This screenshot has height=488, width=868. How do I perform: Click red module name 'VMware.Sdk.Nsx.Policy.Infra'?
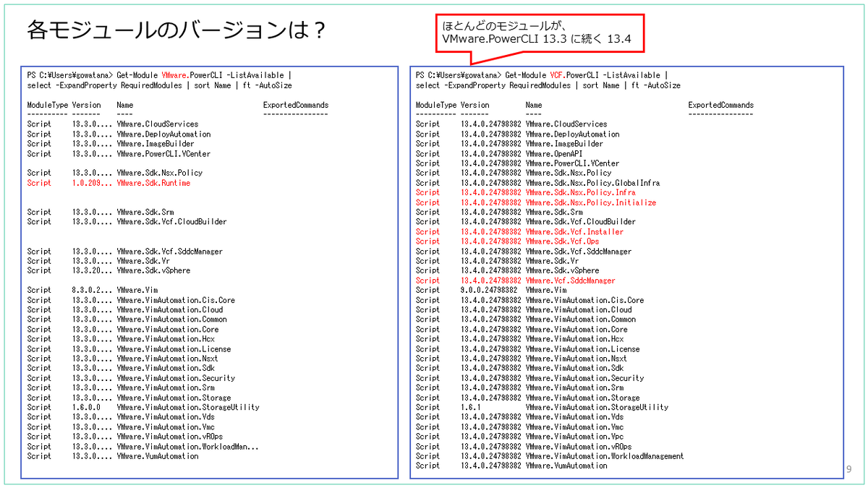(580, 192)
